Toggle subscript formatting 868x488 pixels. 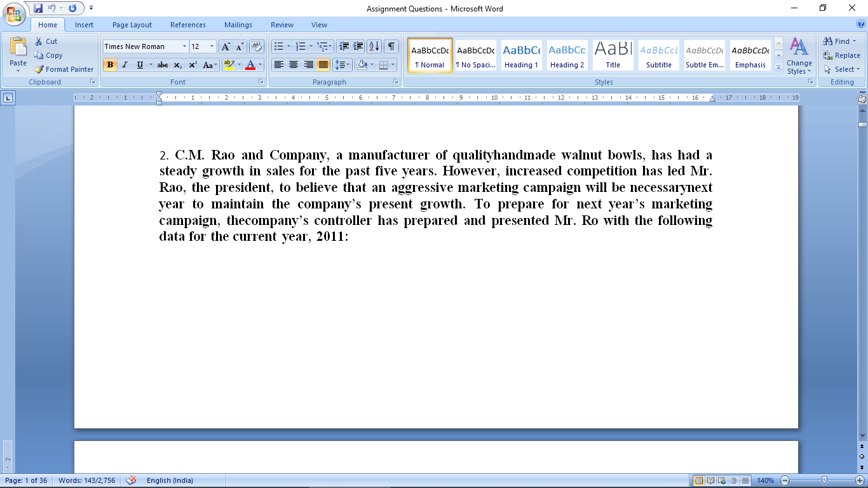click(178, 65)
